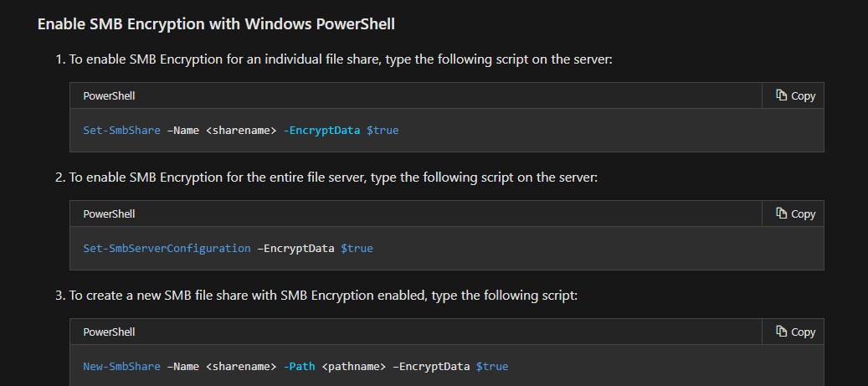Screen dimensions: 868x386
Task: Click $true in the Set-SmbShare command
Action: [x=383, y=131]
